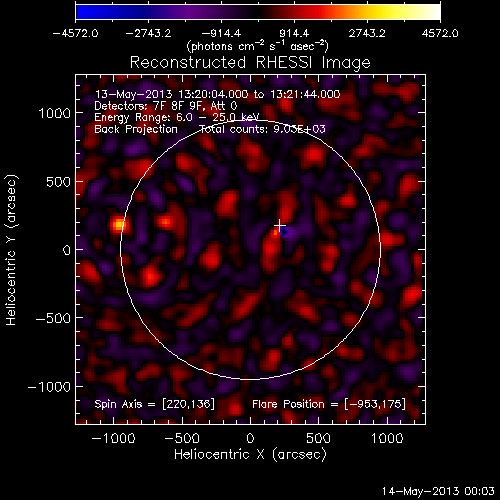The width and height of the screenshot is (500, 500).
Task: Click the 914.4 colorbar tick label
Action: click(x=294, y=34)
